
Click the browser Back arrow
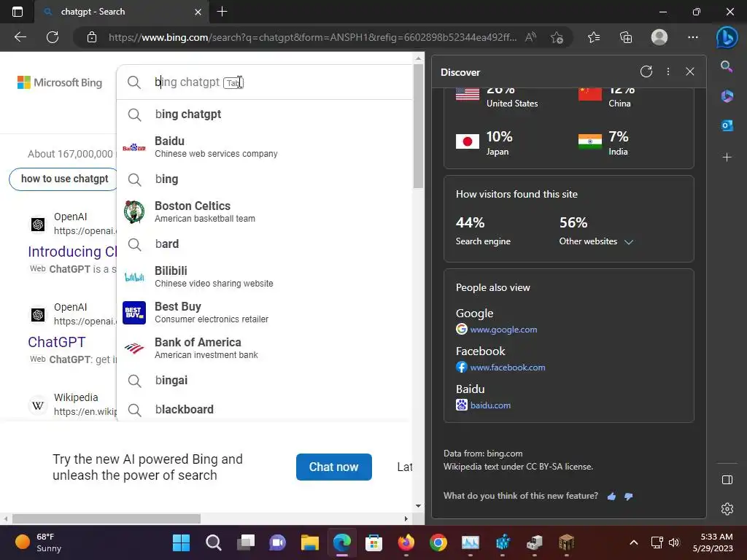(20, 37)
